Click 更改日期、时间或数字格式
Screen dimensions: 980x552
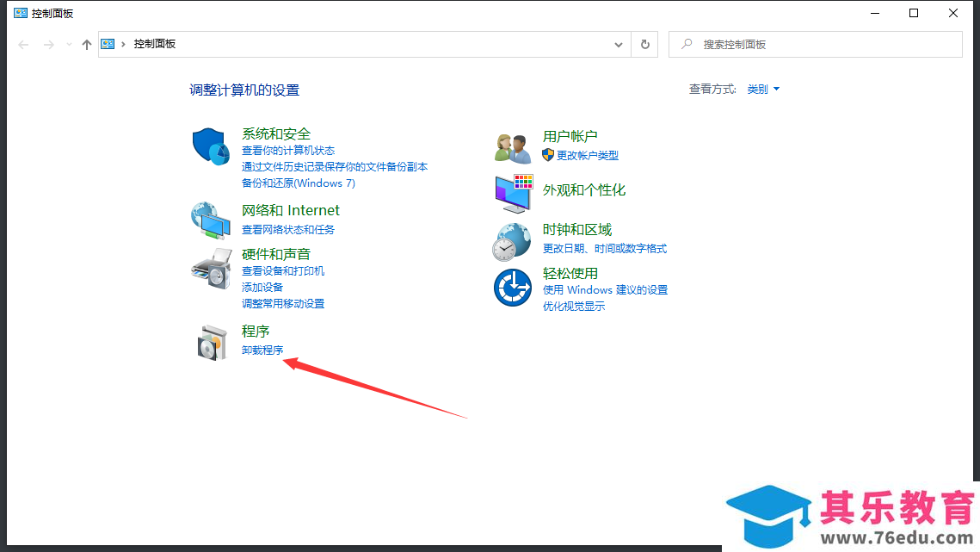pos(604,249)
